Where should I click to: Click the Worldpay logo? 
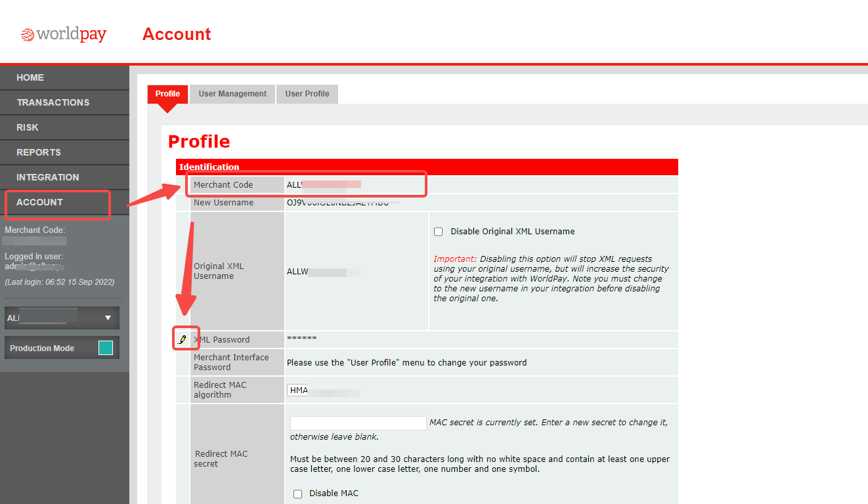tap(64, 34)
